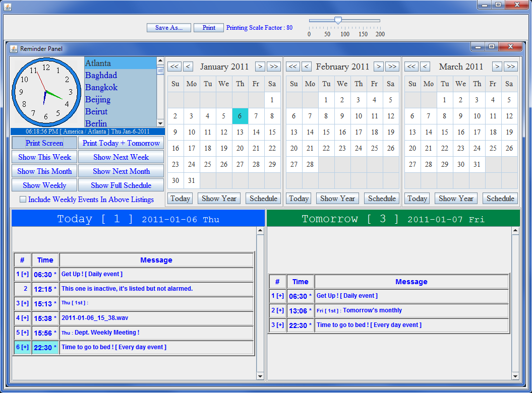Expand the 22:30 bedtime event in Today
This screenshot has width=532, height=393.
[23, 347]
